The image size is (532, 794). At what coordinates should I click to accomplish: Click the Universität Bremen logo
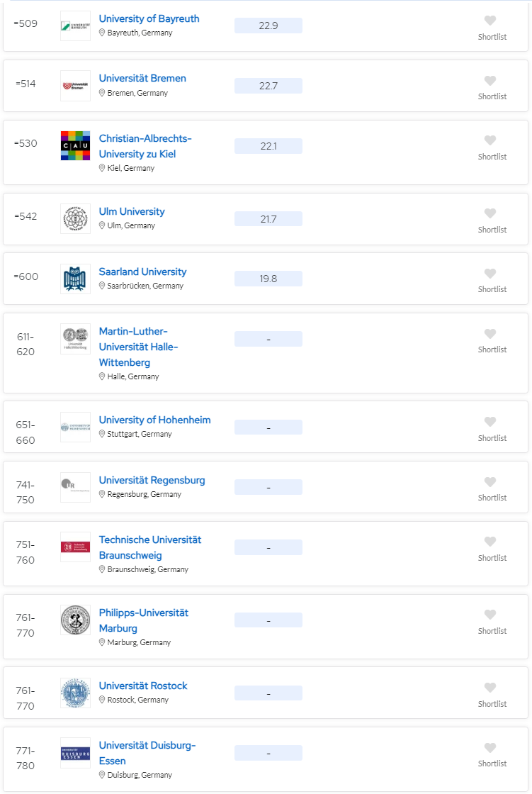click(x=75, y=86)
